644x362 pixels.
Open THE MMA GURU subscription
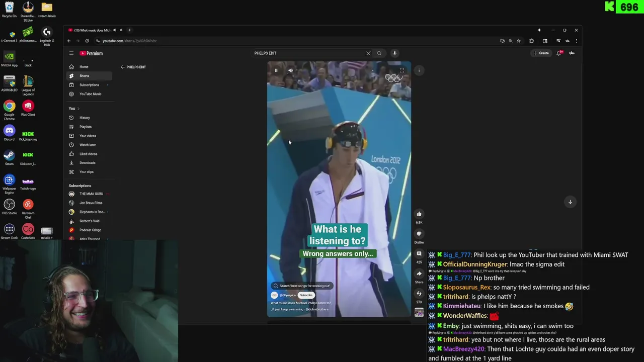(89, 194)
